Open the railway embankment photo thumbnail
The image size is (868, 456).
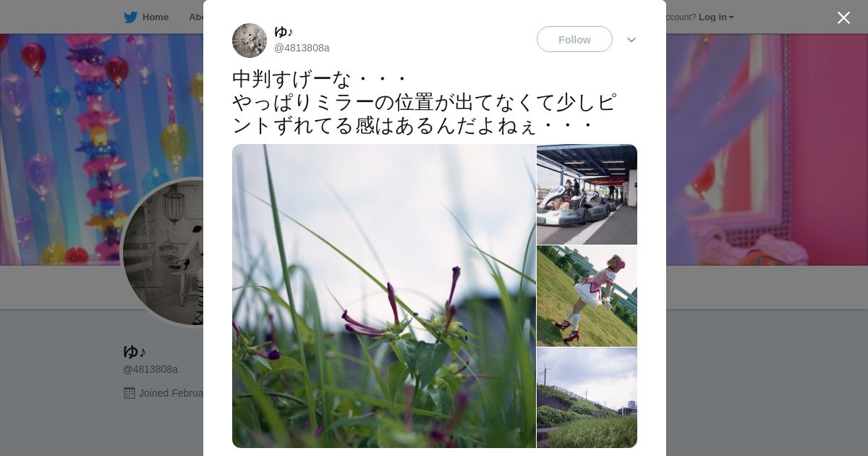coord(587,398)
